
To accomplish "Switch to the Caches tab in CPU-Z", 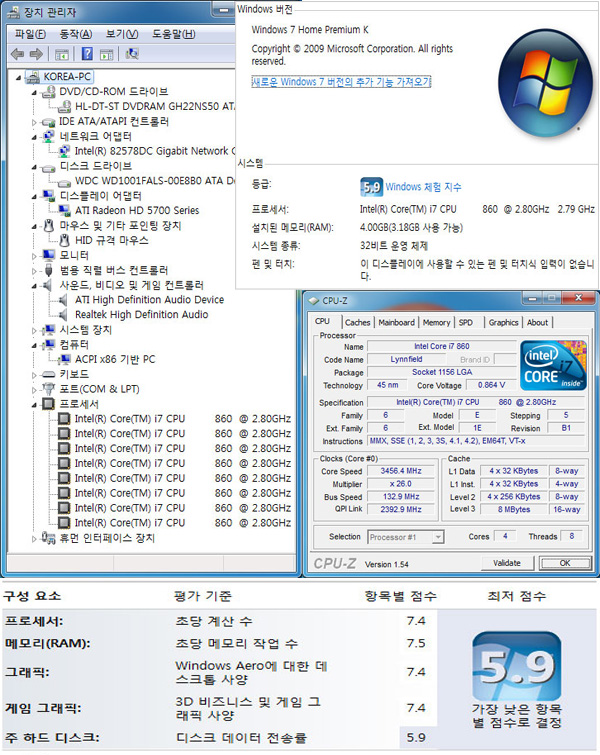I will [357, 323].
